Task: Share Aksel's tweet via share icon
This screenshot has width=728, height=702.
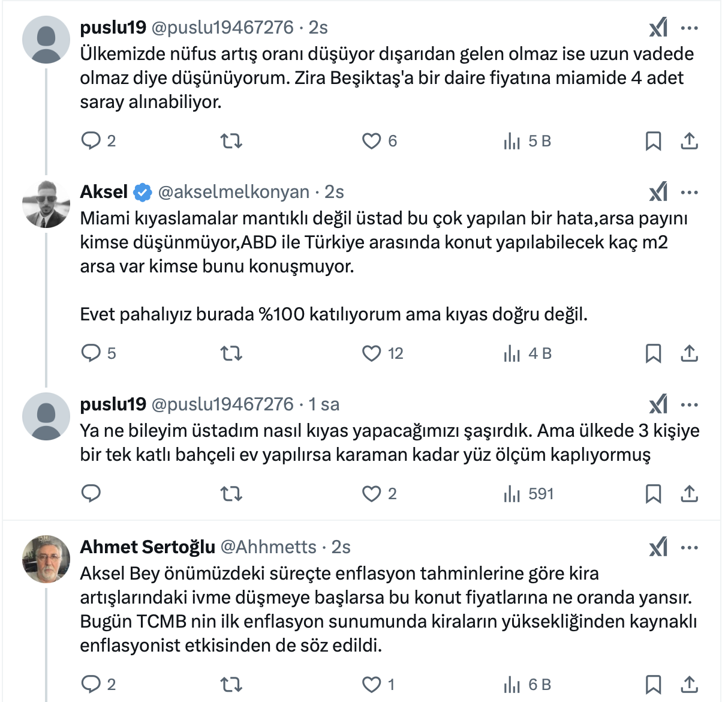Action: point(690,353)
